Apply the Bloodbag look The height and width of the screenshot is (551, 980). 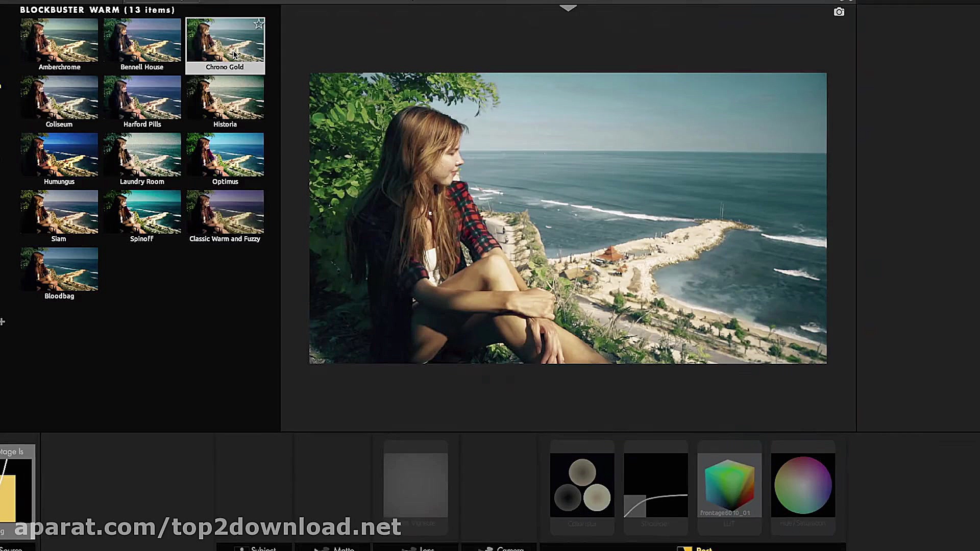point(59,269)
